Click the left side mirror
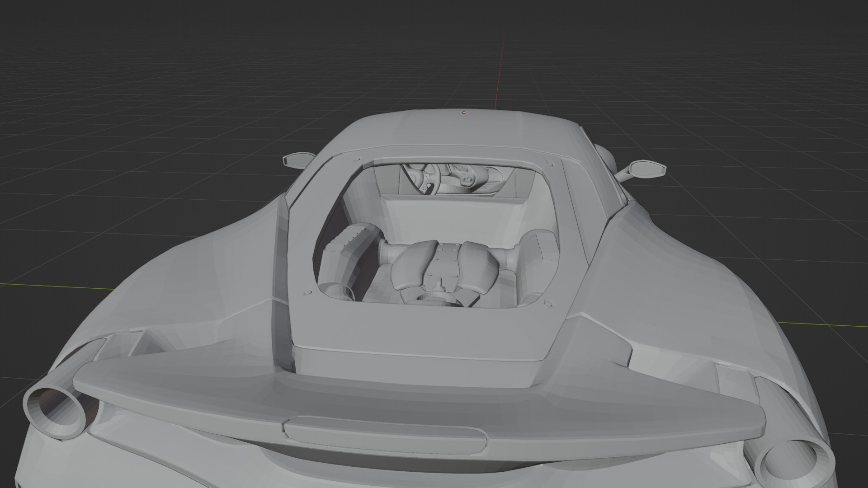Image resolution: width=868 pixels, height=488 pixels. click(x=298, y=160)
